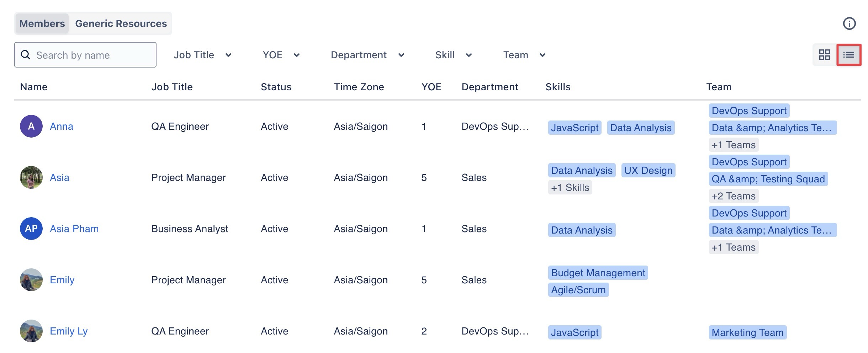Open the info icon in the top corner
The height and width of the screenshot is (353, 868).
point(849,24)
